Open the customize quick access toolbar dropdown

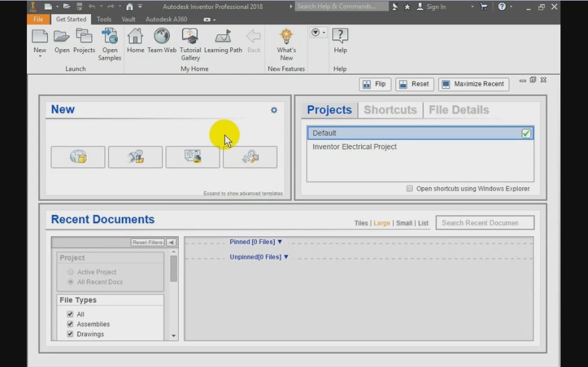tap(140, 7)
